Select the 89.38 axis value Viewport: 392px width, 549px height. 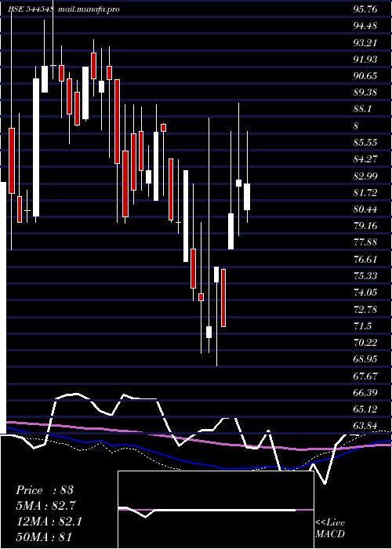365,93
